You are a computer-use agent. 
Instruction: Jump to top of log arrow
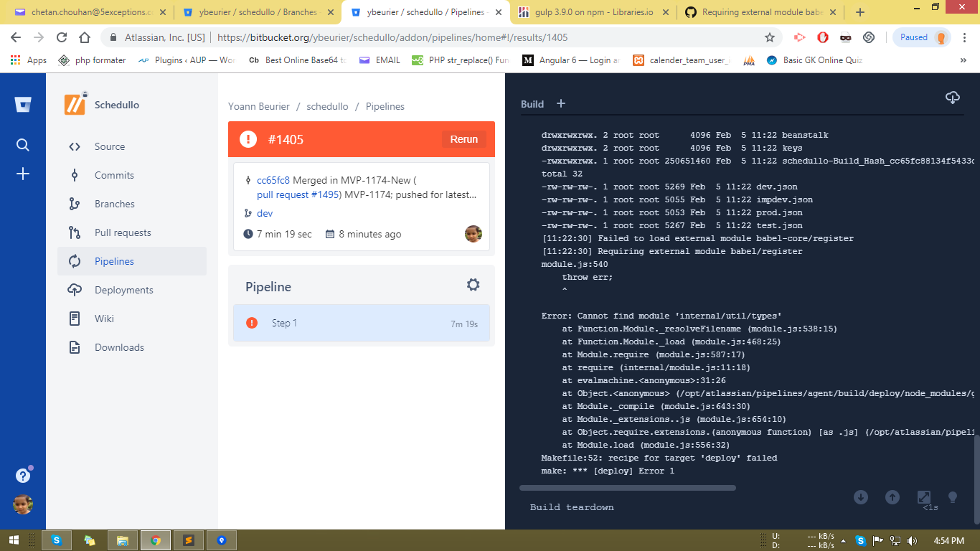892,497
